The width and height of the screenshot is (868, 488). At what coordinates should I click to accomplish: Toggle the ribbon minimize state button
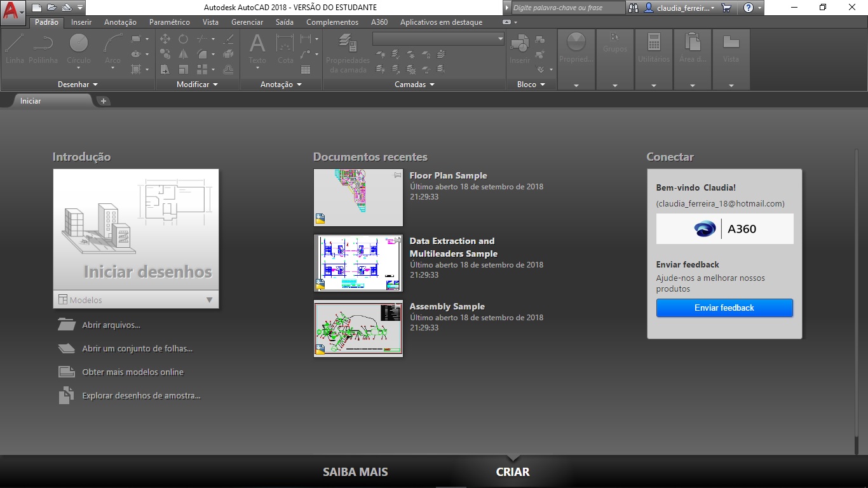pos(506,22)
